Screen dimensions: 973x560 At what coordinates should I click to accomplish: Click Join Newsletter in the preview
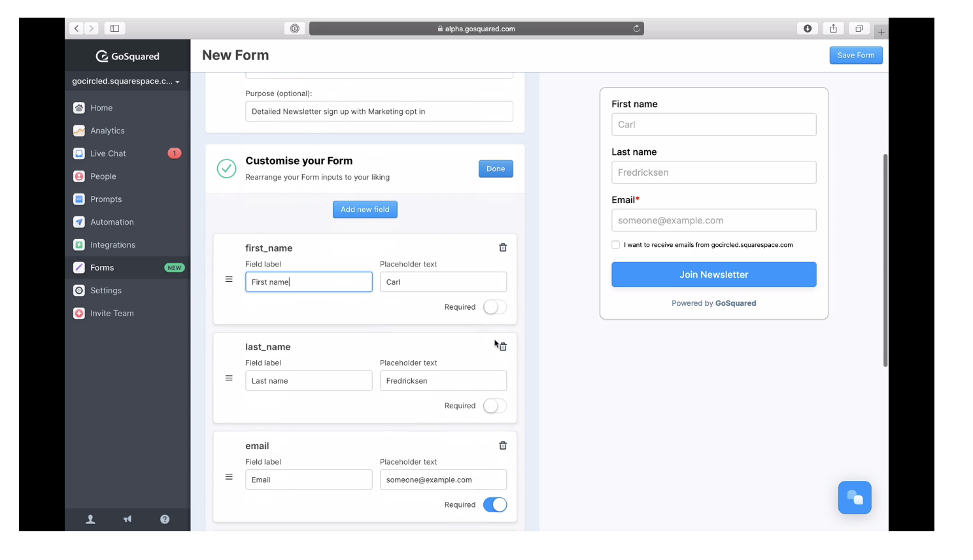point(714,274)
